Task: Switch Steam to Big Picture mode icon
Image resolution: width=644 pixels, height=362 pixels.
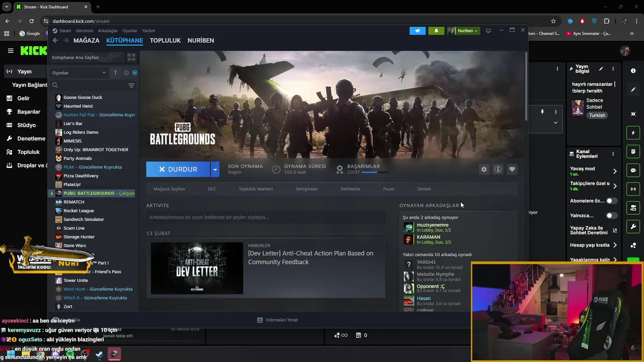Action: coord(488,31)
